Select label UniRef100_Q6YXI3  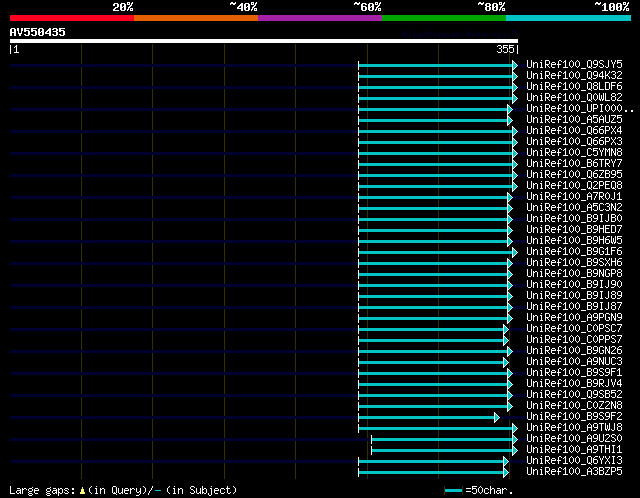pos(574,461)
